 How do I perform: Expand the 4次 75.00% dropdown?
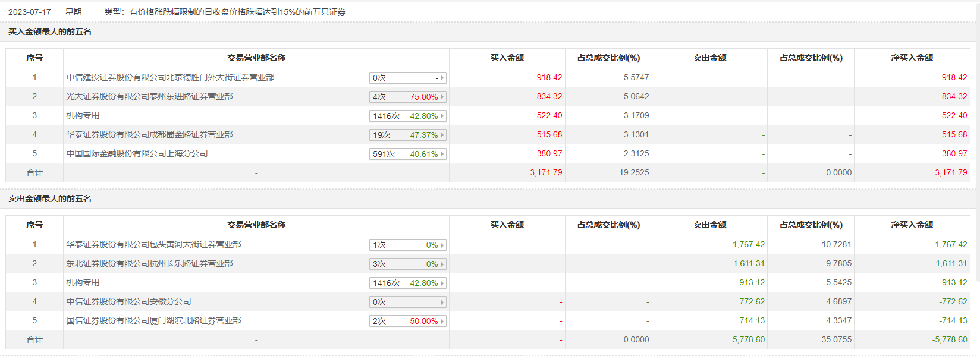(x=407, y=97)
